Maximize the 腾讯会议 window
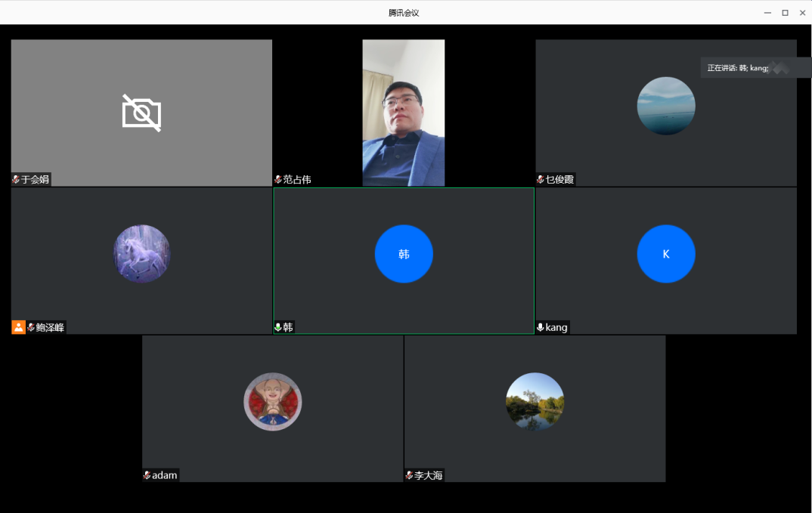Viewport: 812px width, 513px height. [x=785, y=13]
